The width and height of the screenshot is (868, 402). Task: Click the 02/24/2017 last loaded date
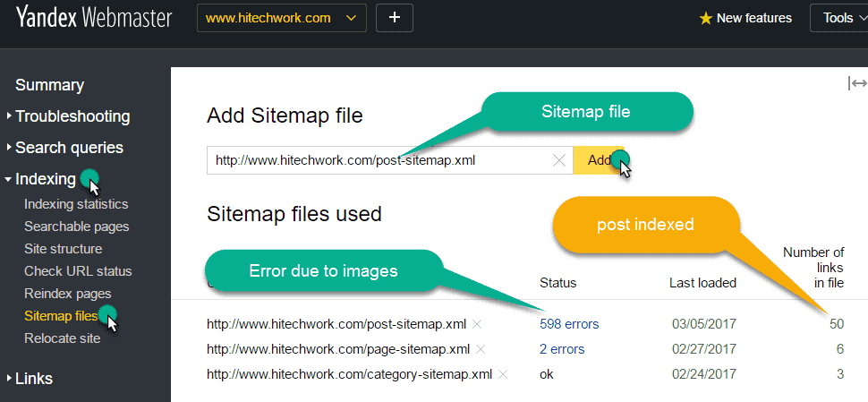(704, 374)
